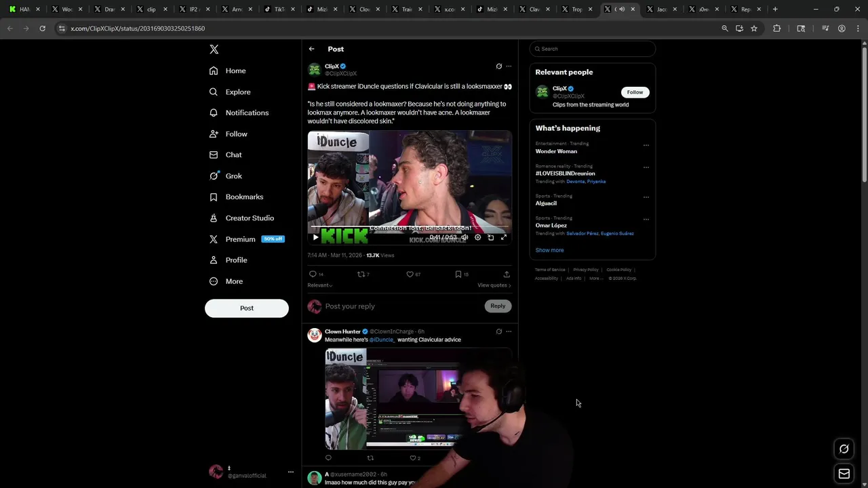Switch to the 'clip' browser tab
The width and height of the screenshot is (868, 488).
(x=151, y=9)
